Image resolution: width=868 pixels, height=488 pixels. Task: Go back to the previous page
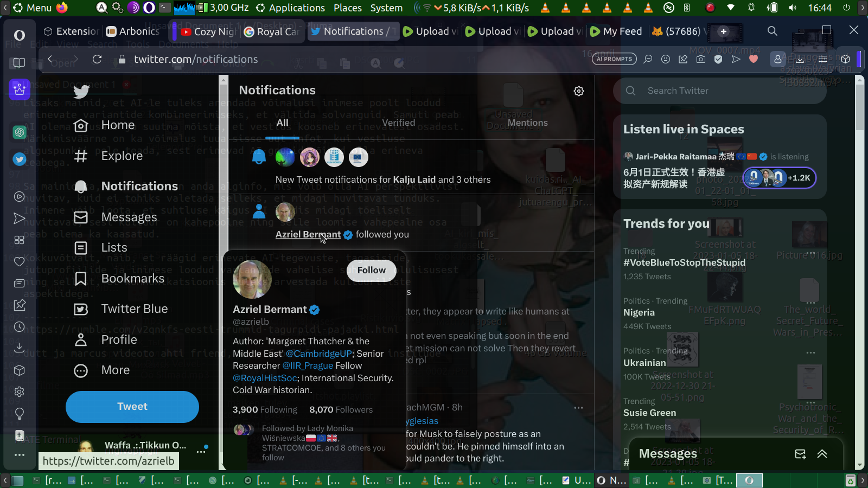pos(50,59)
